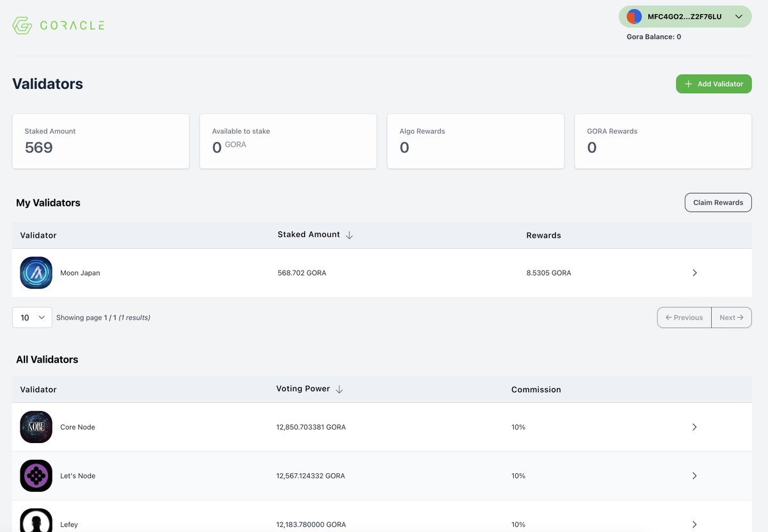The image size is (768, 532).
Task: Click 12,183.780000 GORA voting power
Action: (311, 524)
